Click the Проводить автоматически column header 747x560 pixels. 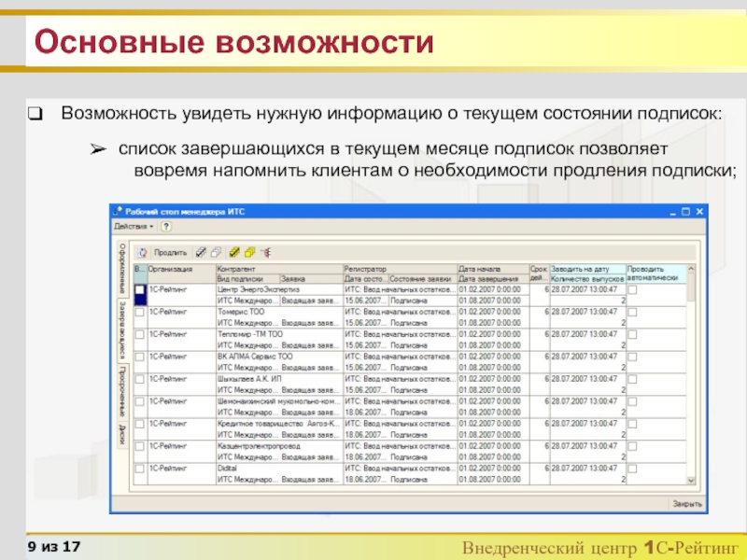(x=656, y=273)
